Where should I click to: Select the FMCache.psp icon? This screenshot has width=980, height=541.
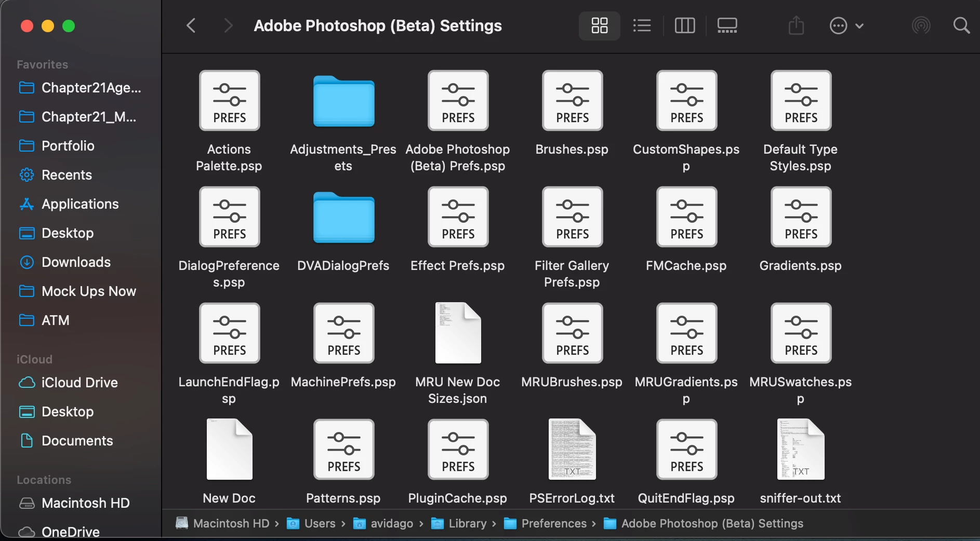coord(686,217)
